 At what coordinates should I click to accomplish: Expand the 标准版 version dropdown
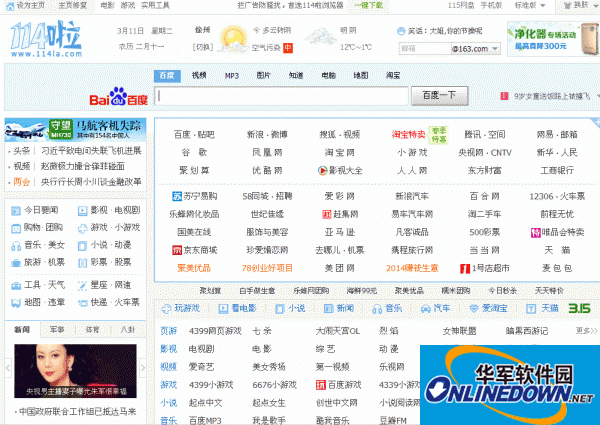point(530,5)
